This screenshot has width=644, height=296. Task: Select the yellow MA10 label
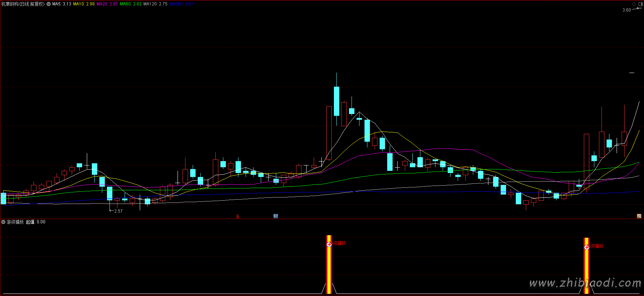[84, 4]
